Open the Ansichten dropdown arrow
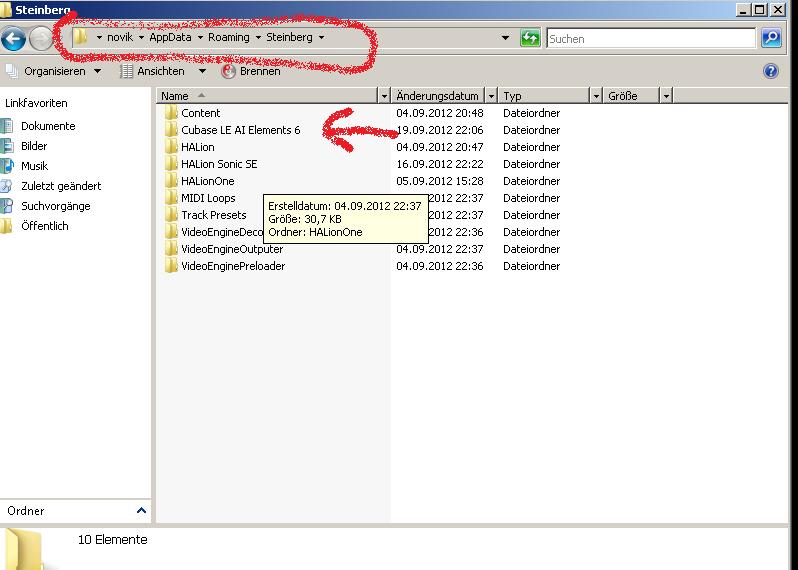This screenshot has width=798, height=570. tap(202, 71)
